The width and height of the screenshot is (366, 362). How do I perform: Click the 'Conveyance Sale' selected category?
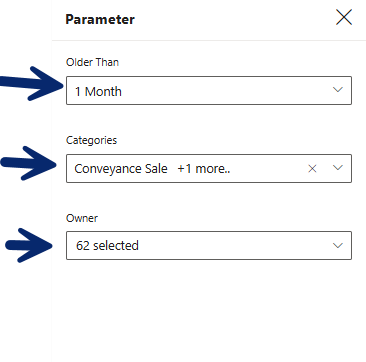pos(121,169)
